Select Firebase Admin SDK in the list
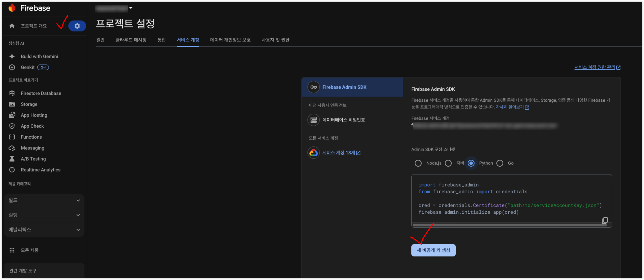 pos(352,87)
